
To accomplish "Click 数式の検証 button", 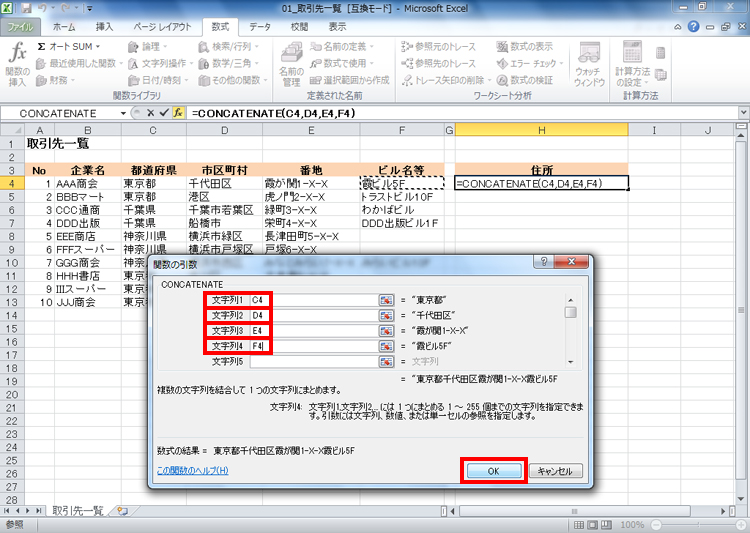I will (x=524, y=80).
